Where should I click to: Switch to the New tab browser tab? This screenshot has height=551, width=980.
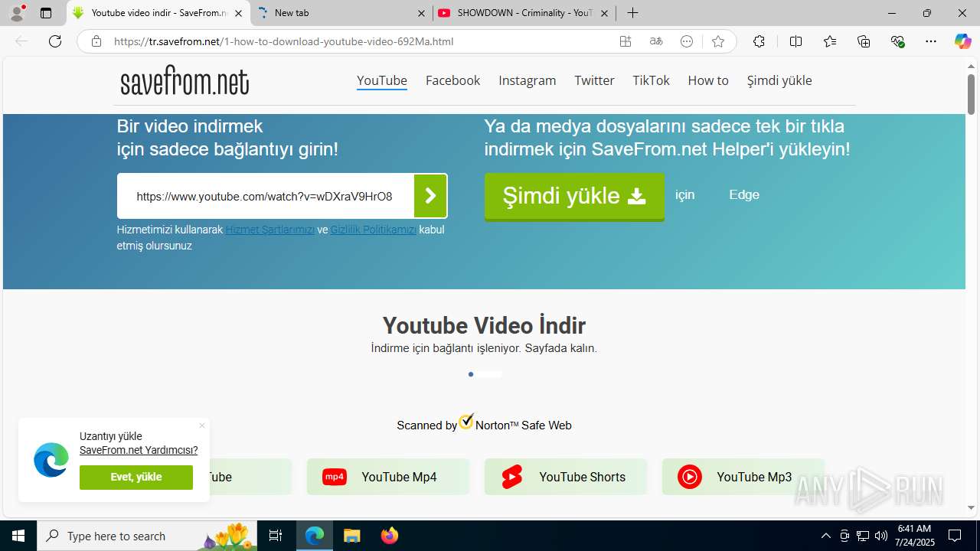[341, 13]
